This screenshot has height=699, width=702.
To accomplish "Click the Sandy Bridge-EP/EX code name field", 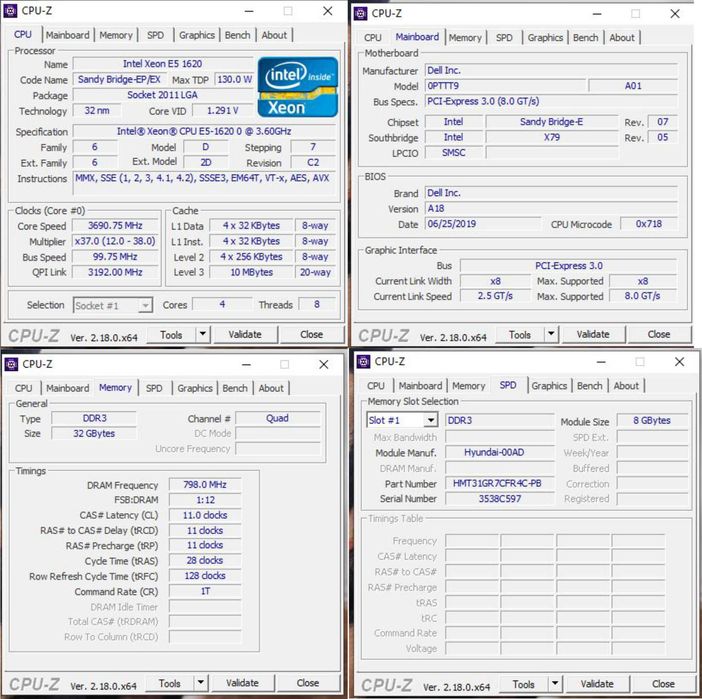I will 119,80.
